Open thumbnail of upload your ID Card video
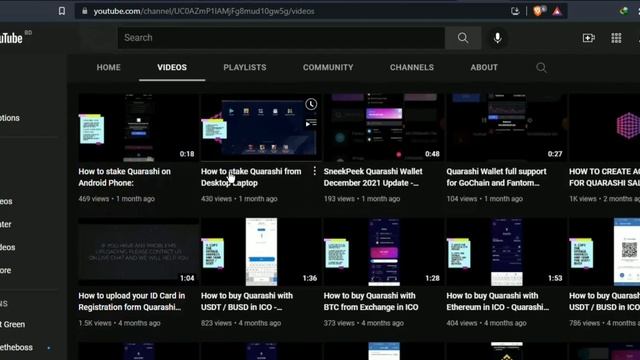Image resolution: width=640 pixels, height=360 pixels. coord(138,252)
